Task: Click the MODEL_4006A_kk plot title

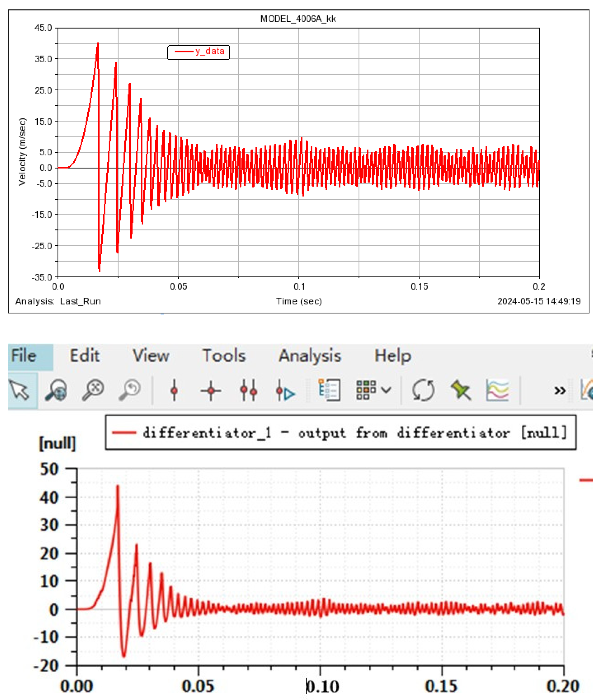Action: [x=298, y=19]
